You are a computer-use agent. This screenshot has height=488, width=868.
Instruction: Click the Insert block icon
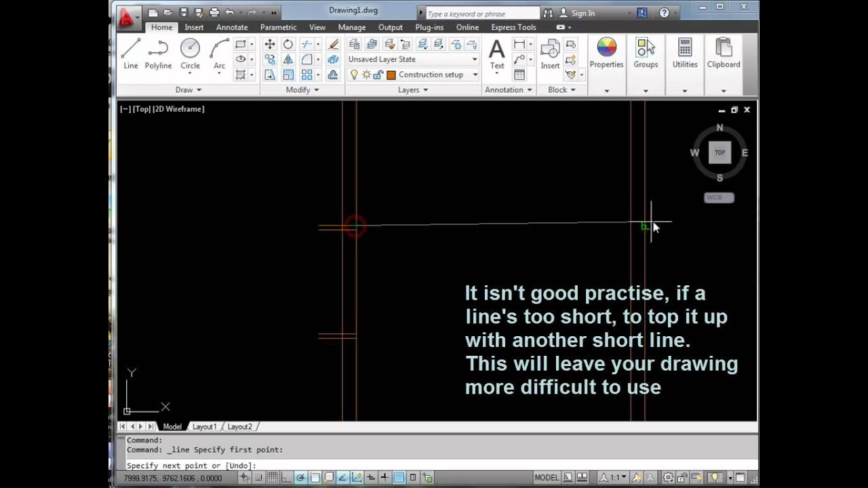550,54
